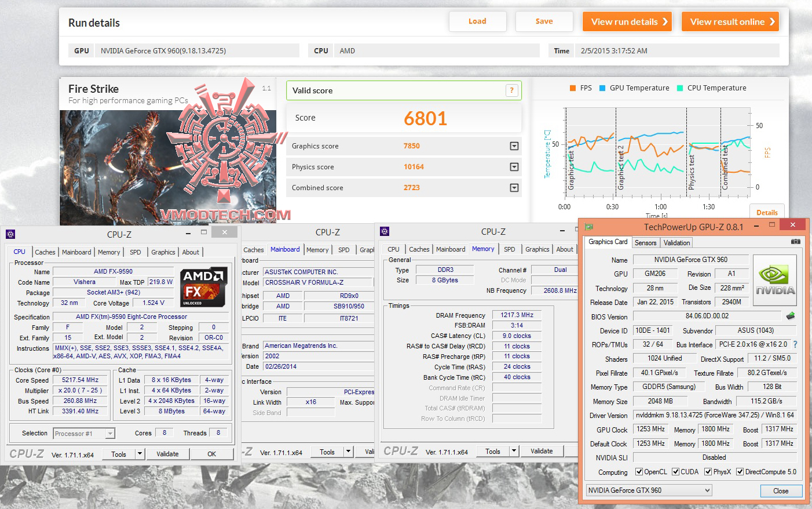Click the Load button
812x509 pixels.
(x=477, y=21)
